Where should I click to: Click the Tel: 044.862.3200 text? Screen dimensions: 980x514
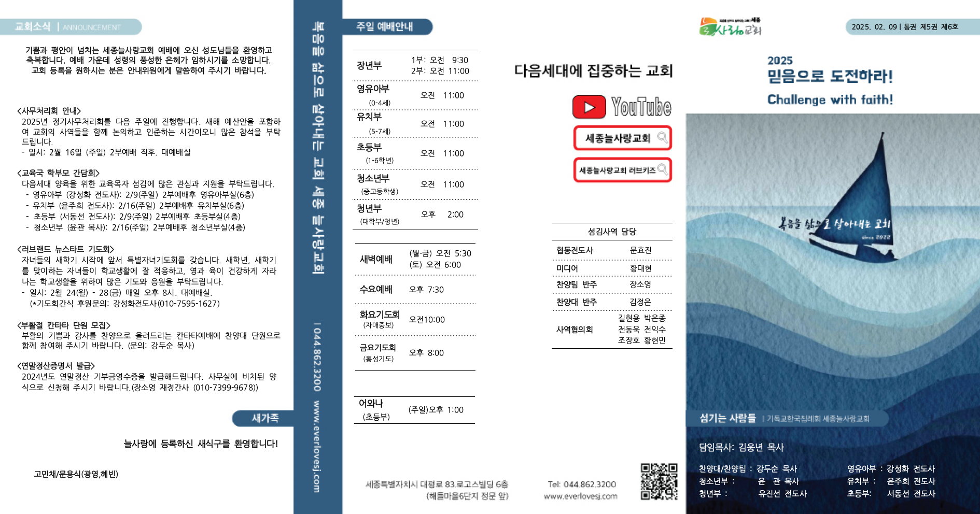582,484
